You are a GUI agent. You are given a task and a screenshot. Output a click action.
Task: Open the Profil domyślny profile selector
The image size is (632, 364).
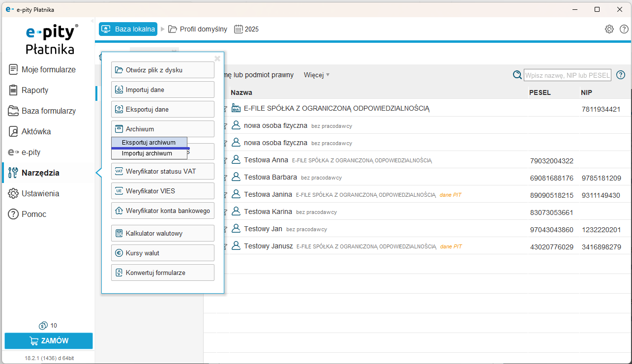[198, 29]
